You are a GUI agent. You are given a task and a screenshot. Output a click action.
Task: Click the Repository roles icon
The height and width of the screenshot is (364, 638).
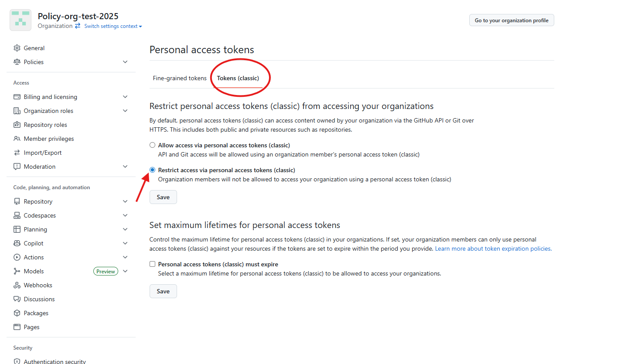click(17, 125)
